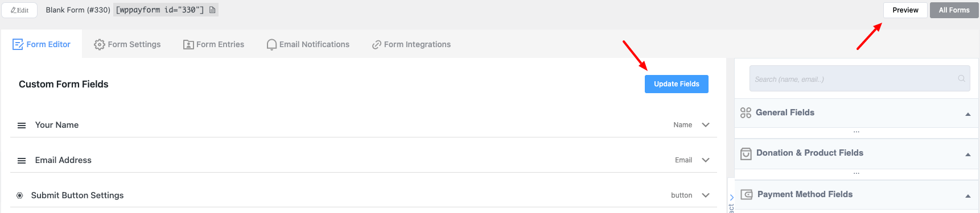This screenshot has height=213, width=980.
Task: Click the Submit Button Settings radio icon
Action: 19,195
